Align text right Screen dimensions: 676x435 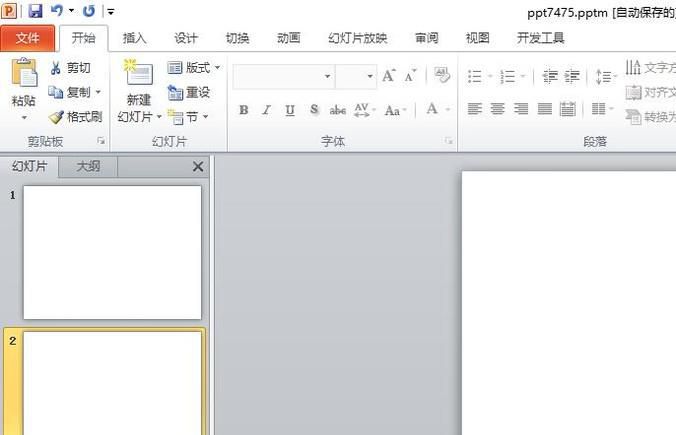click(x=521, y=109)
